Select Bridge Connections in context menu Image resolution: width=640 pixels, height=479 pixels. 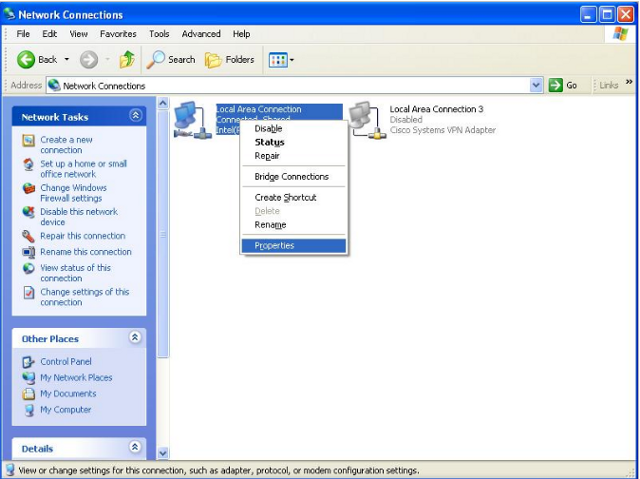pos(291,177)
